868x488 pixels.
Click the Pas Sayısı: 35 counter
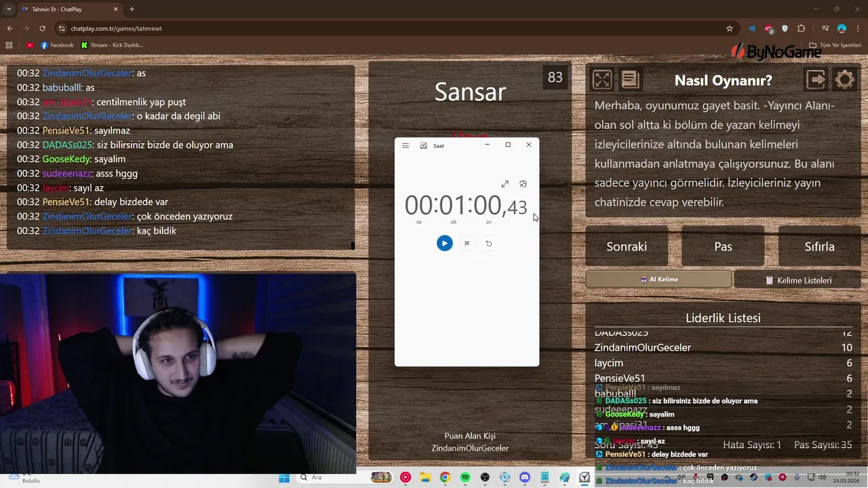tap(823, 445)
